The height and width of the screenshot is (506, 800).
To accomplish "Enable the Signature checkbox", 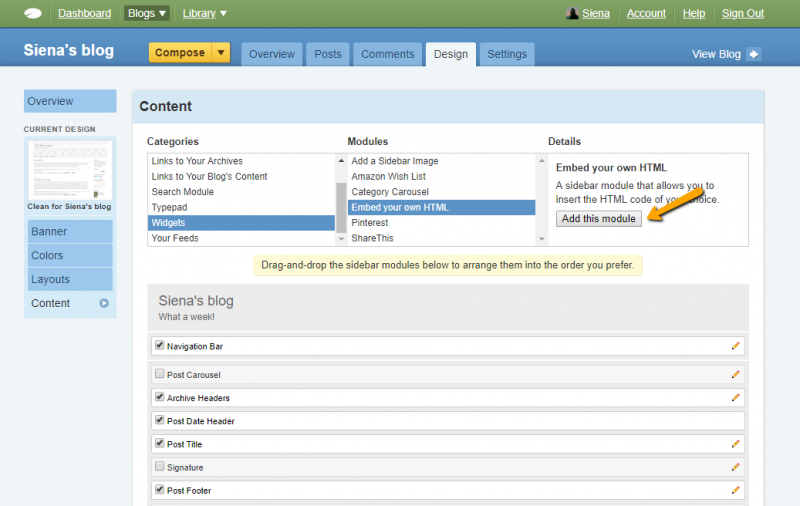I will pos(160,466).
